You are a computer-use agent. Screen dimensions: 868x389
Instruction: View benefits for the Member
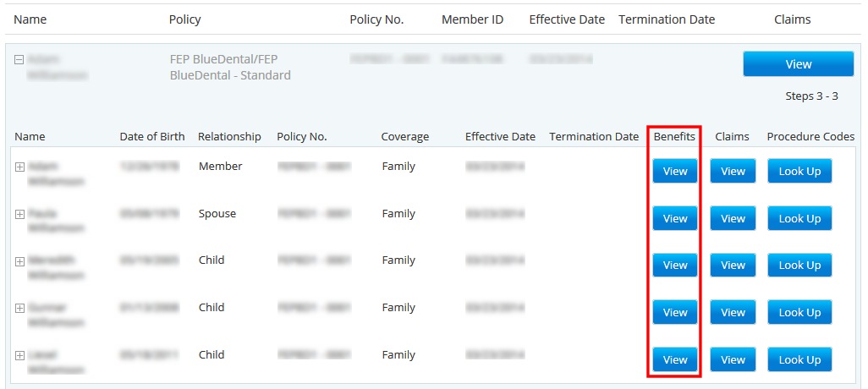(x=675, y=172)
